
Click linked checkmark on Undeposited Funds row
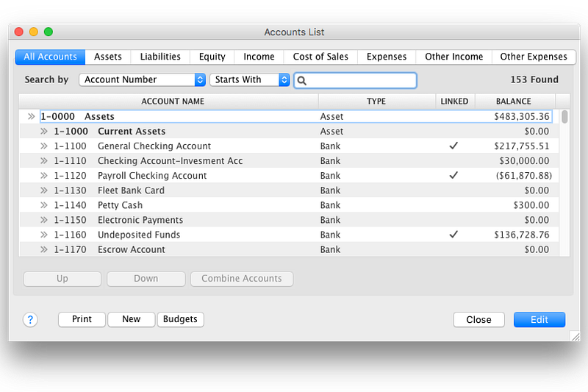coord(453,235)
